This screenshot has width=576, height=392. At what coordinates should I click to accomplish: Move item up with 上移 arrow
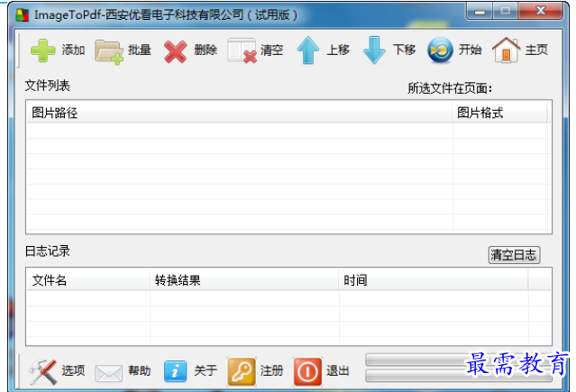(308, 50)
